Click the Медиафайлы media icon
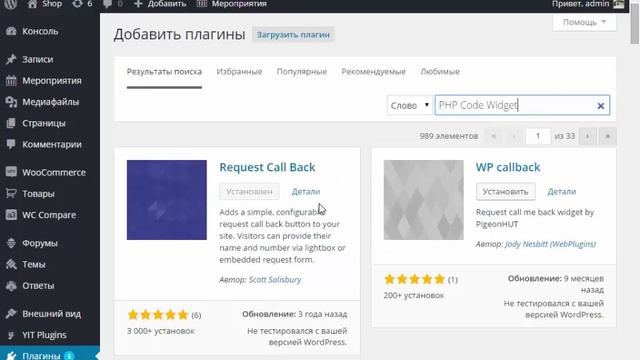The image size is (640, 360). pyautogui.click(x=11, y=102)
